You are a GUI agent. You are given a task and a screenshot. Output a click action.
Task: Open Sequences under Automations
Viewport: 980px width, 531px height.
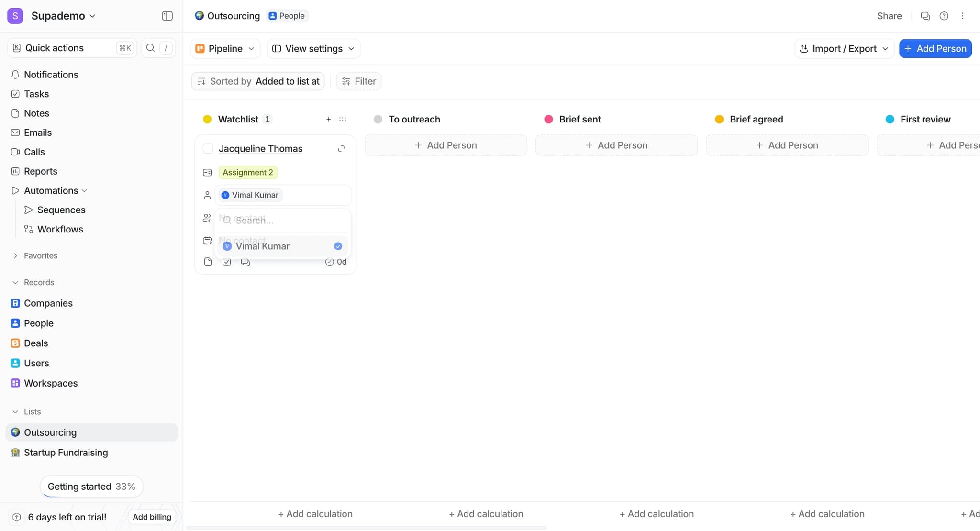62,210
